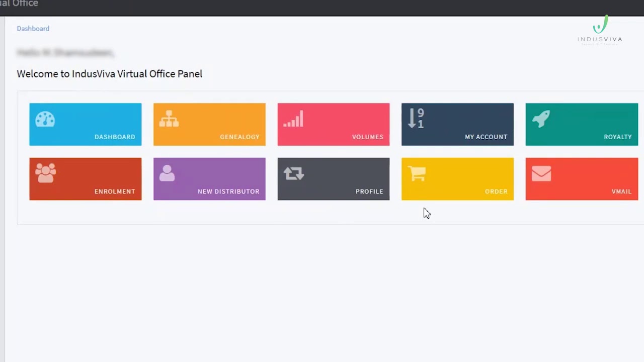Click the Welcome to IndusViva Virtual Office Panel heading
Image resolution: width=644 pixels, height=362 pixels.
110,74
